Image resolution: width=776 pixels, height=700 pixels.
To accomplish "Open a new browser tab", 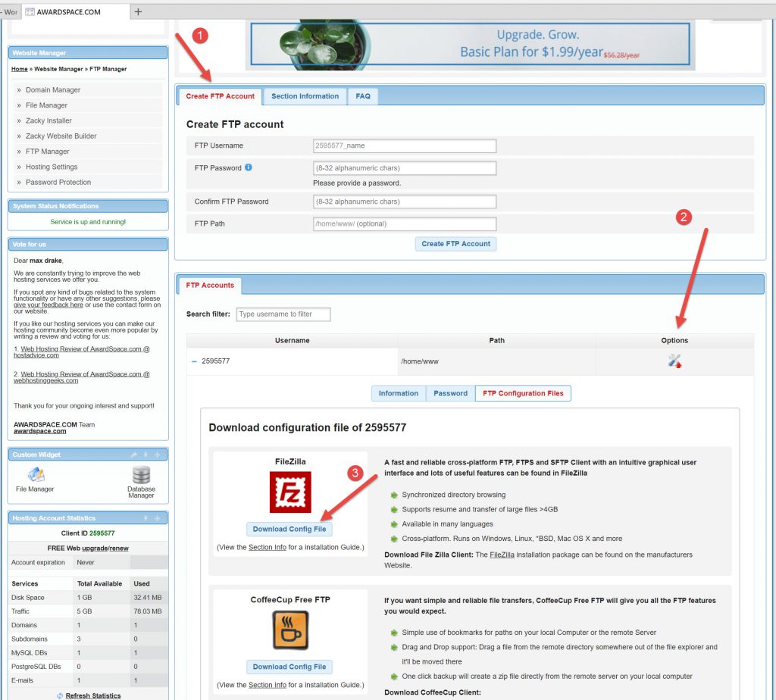I will (x=138, y=11).
